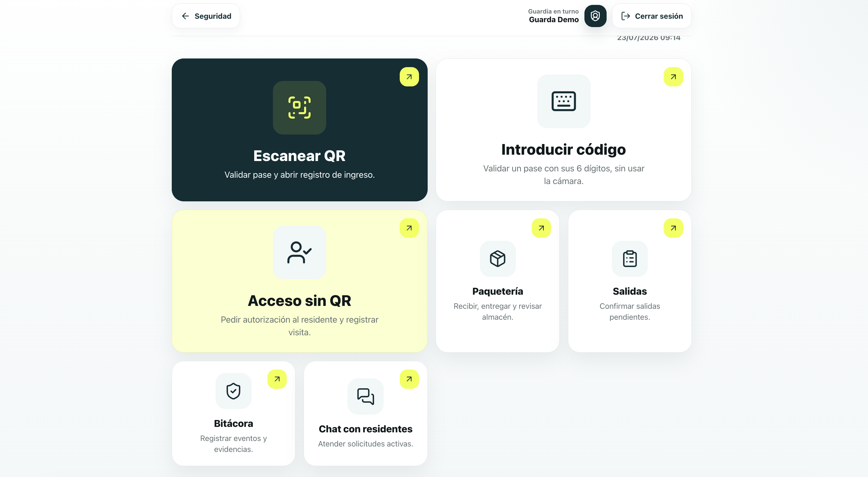Click the clipboard list icon in Salidas

pos(629,259)
